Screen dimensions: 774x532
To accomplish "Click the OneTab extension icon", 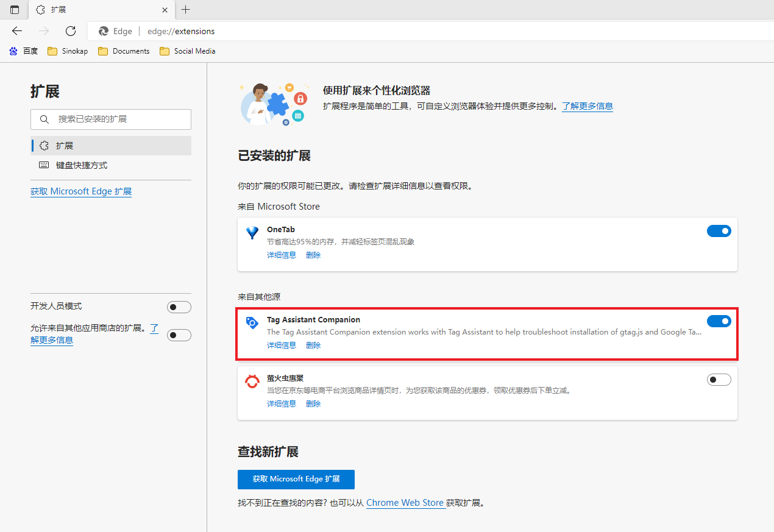I will tap(252, 233).
